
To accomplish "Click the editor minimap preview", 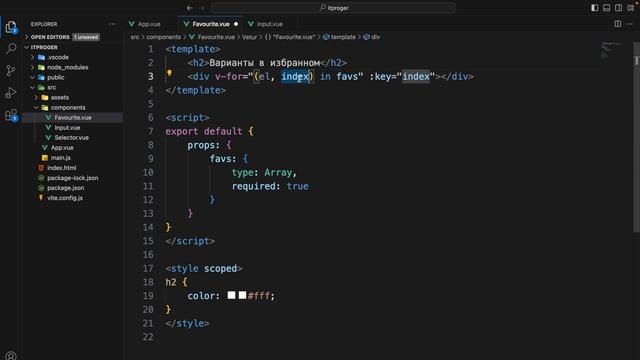I will tap(612, 50).
